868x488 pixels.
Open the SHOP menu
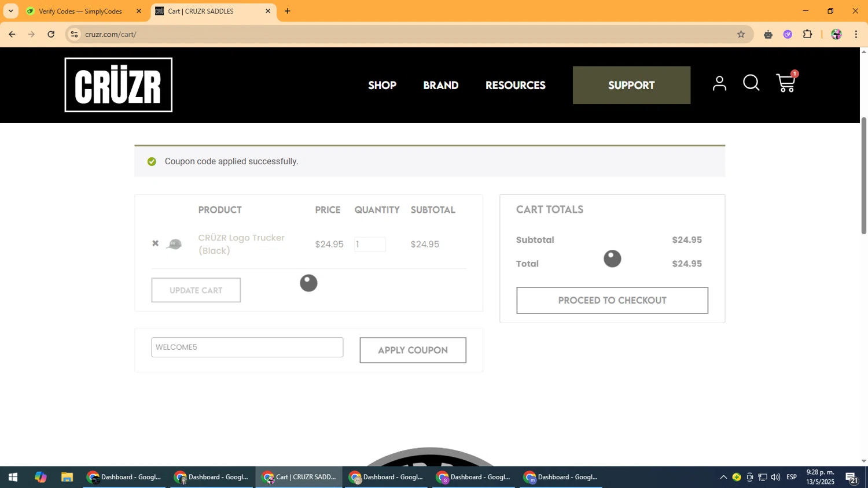(x=382, y=85)
